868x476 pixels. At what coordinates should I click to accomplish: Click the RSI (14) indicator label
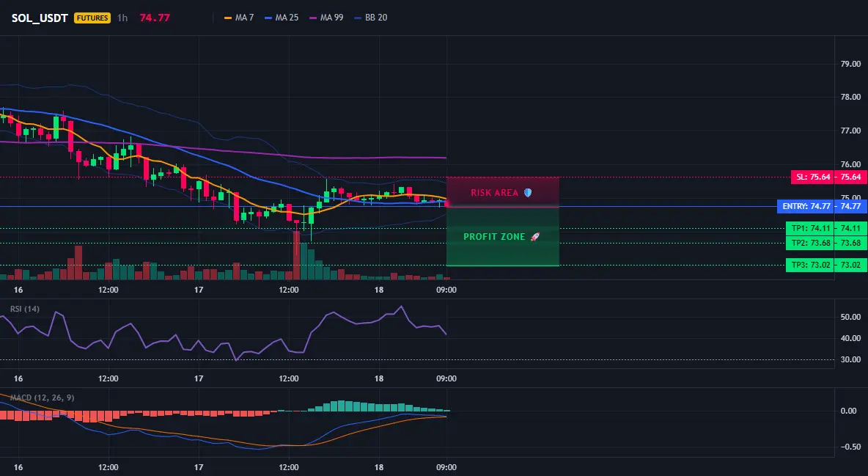(x=25, y=309)
